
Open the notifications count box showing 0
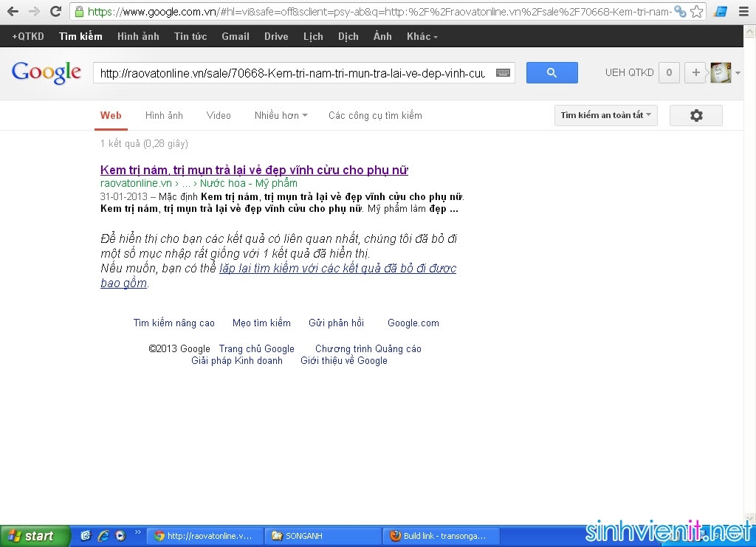tap(669, 73)
